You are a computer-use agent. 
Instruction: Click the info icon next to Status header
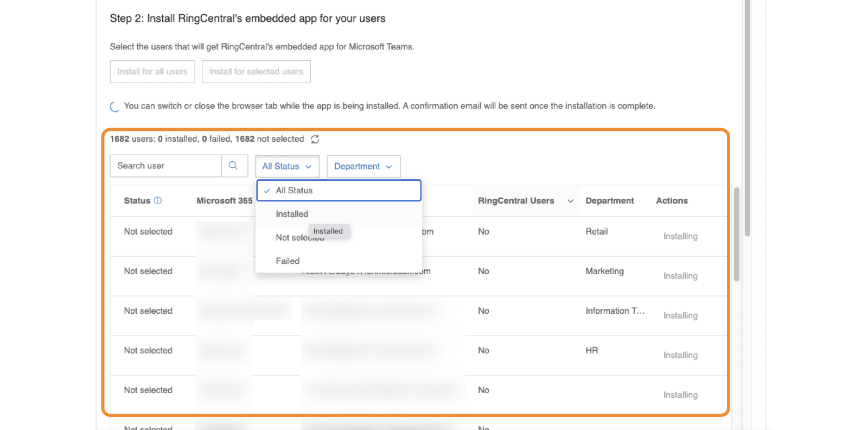point(158,201)
